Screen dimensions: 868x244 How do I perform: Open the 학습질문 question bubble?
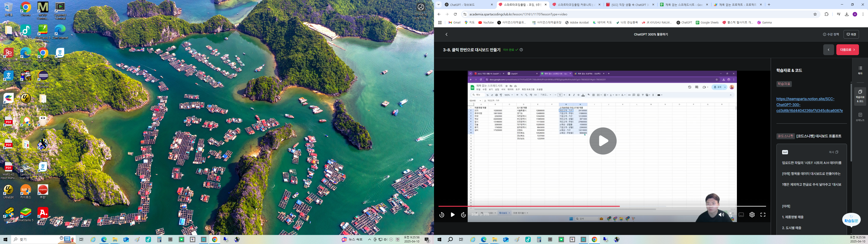(851, 220)
